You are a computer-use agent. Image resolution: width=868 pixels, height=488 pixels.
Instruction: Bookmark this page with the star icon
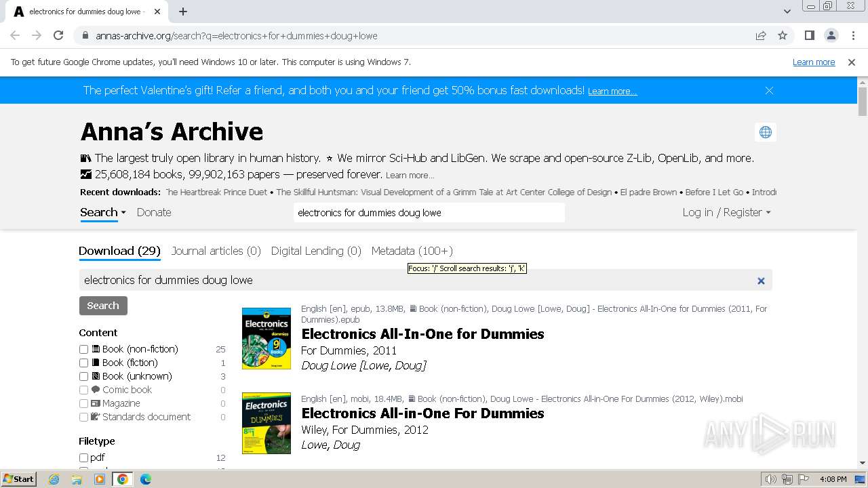[x=783, y=35]
